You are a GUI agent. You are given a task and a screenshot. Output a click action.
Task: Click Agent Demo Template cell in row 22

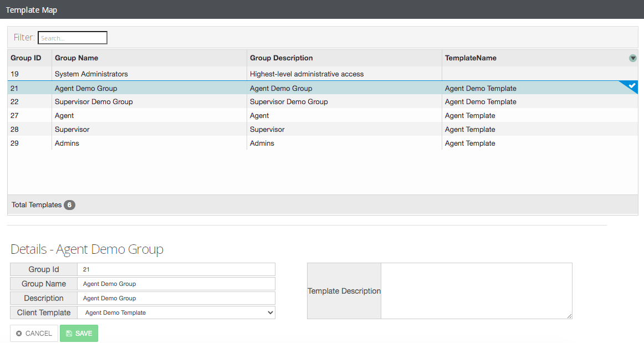pos(540,101)
